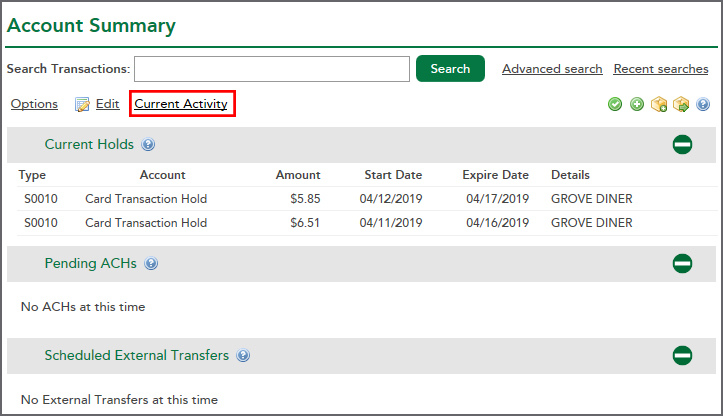The height and width of the screenshot is (416, 723).
Task: Click the Current Holds heading
Action: [x=89, y=144]
